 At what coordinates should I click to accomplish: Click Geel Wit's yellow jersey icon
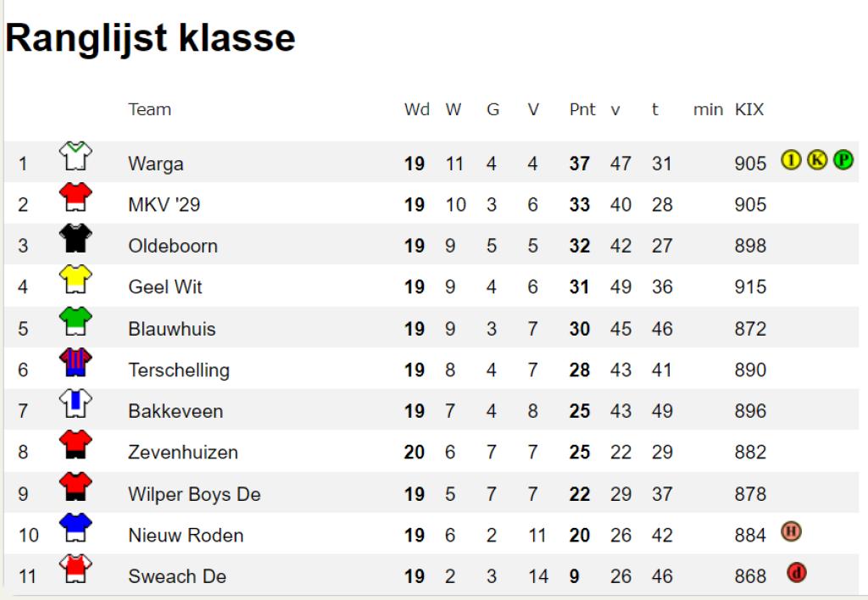pos(75,279)
